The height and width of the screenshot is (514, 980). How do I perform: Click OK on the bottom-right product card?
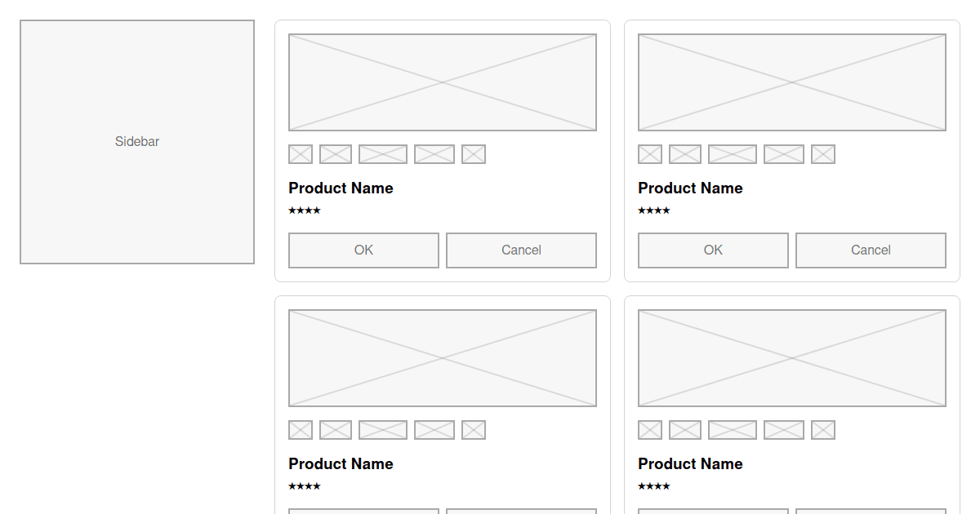pyautogui.click(x=712, y=512)
